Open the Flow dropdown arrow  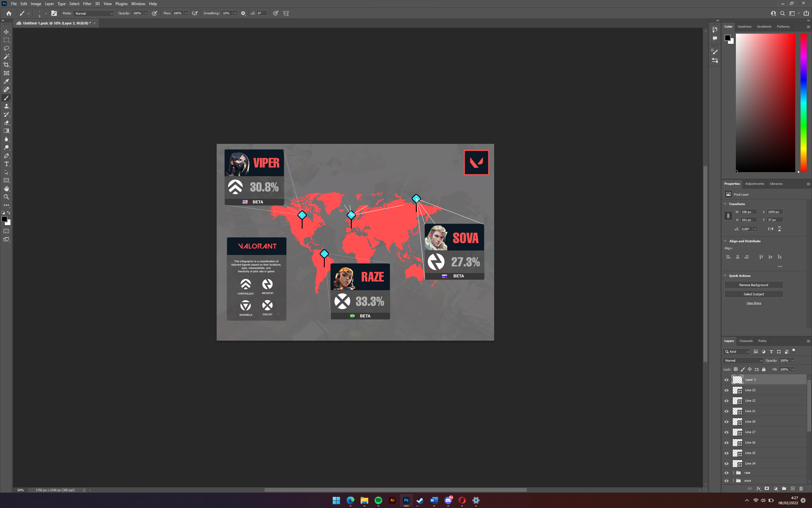point(186,13)
